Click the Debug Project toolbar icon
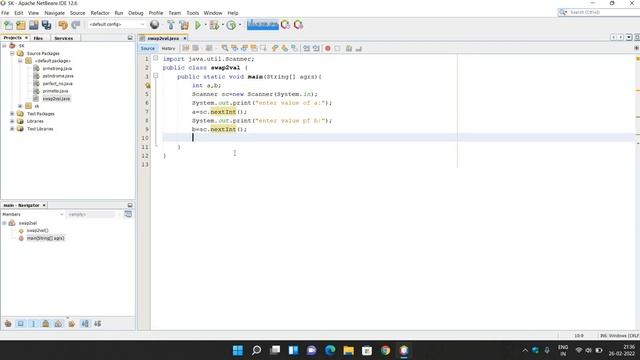The width and height of the screenshot is (640, 360). click(214, 25)
